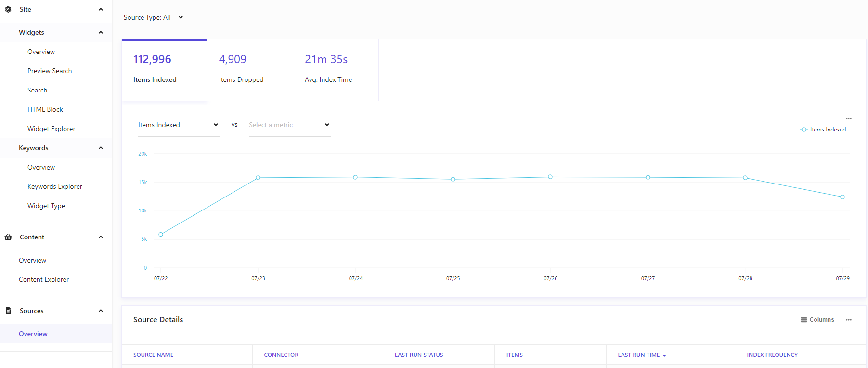Click the 07/29 data point on chart
This screenshot has height=368, width=868.
842,197
